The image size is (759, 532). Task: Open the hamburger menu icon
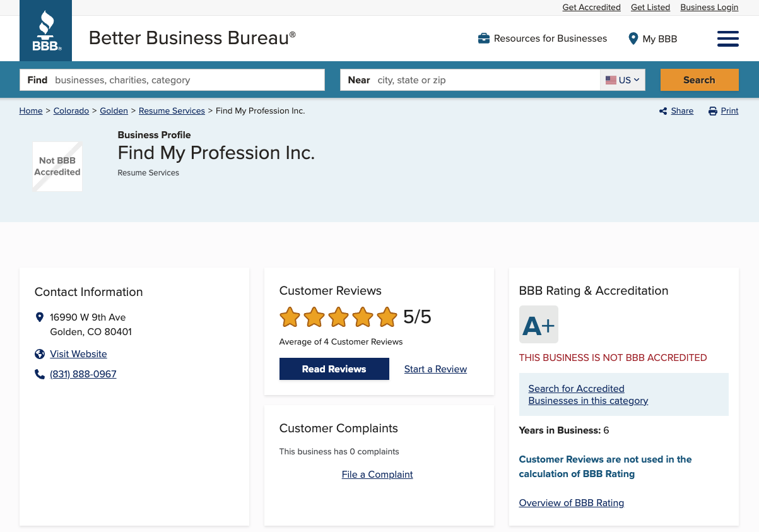tap(728, 38)
